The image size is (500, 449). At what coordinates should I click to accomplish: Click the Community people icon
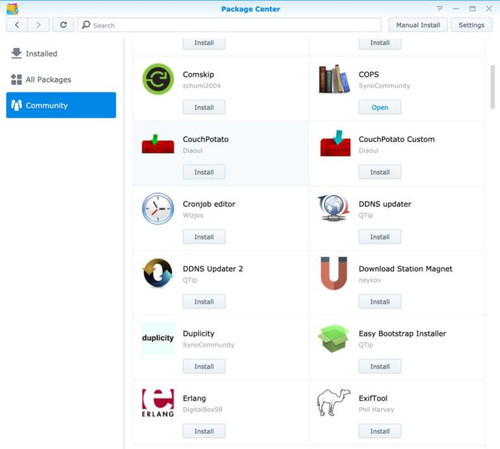pyautogui.click(x=16, y=105)
